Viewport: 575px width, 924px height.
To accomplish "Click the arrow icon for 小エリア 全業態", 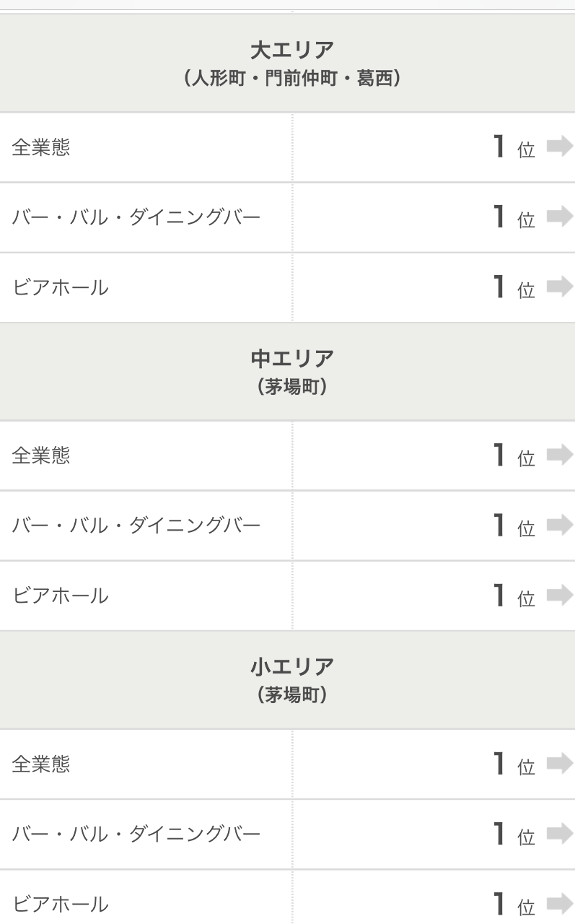I will pyautogui.click(x=559, y=763).
